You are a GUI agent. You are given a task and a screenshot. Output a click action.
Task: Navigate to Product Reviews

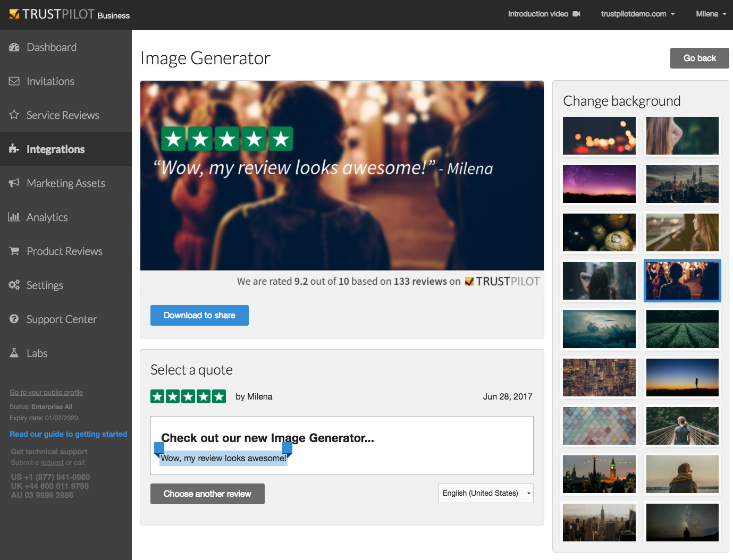point(66,251)
